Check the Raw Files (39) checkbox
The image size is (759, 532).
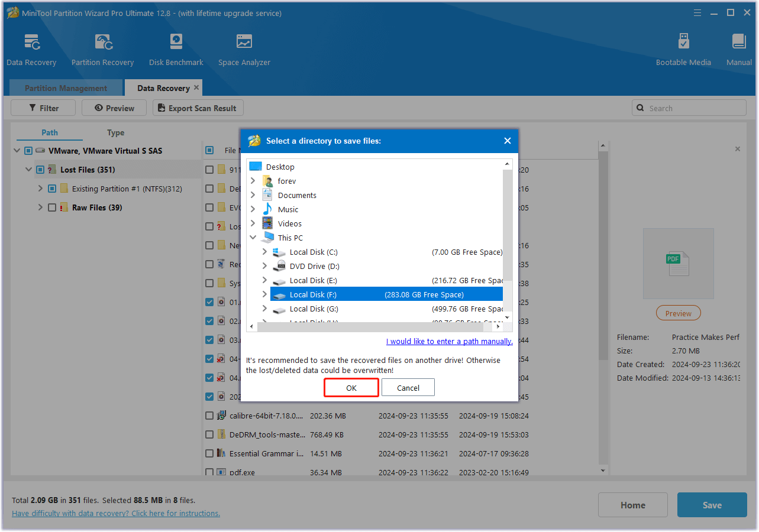(52, 207)
